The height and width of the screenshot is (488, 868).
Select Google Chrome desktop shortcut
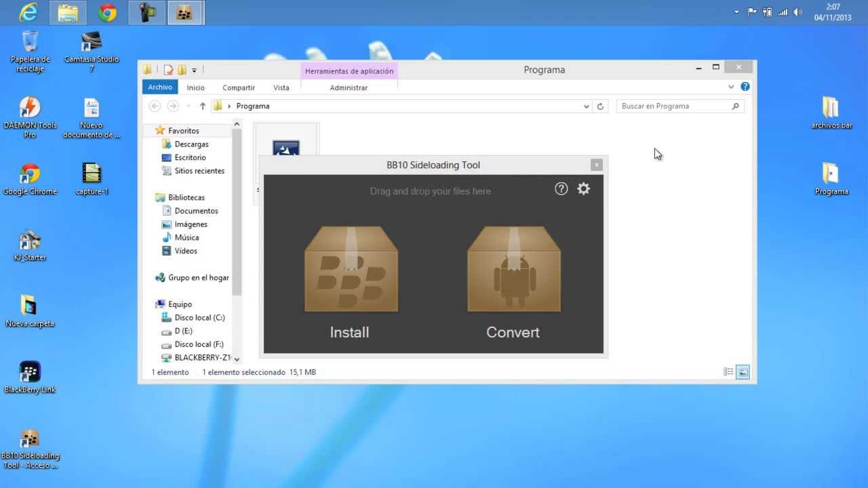pyautogui.click(x=30, y=179)
